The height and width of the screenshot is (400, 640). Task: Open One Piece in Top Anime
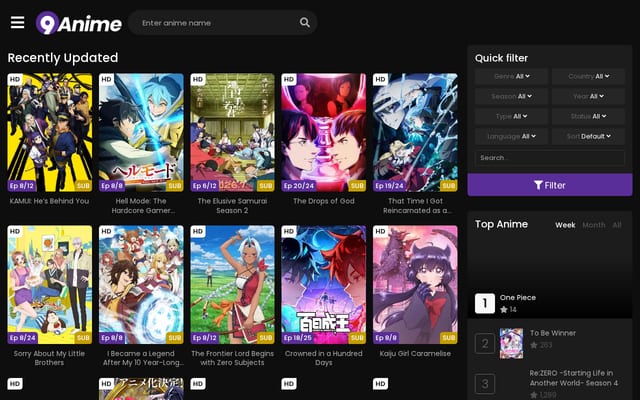pyautogui.click(x=518, y=298)
